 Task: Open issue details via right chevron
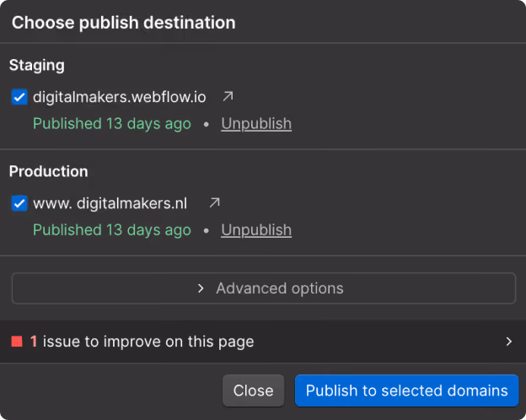[x=509, y=342]
